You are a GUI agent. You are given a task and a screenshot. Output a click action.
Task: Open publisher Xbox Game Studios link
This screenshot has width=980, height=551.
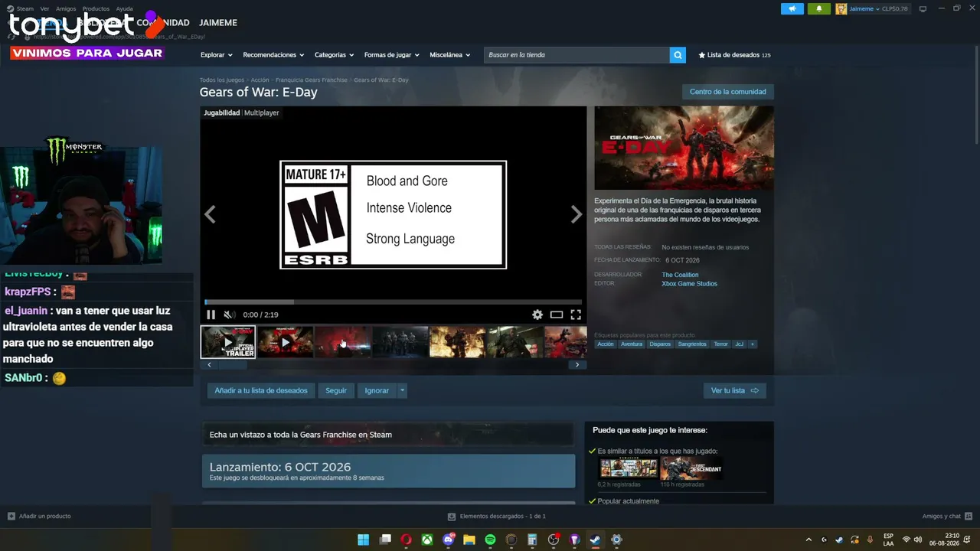pos(689,284)
